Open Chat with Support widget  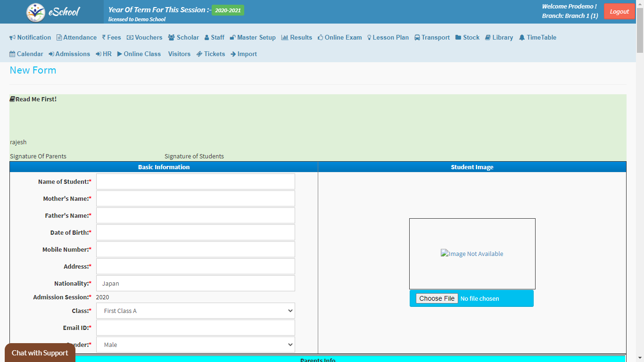tap(40, 353)
